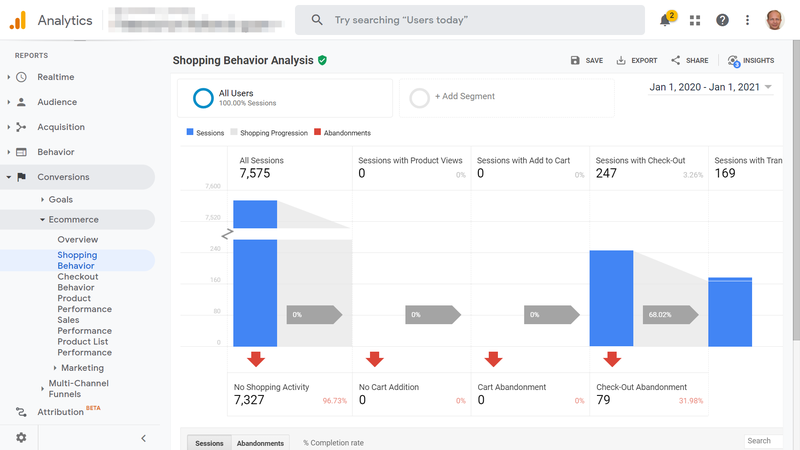Click the Export download icon
Viewport: 800px width, 450px height.
(x=621, y=60)
